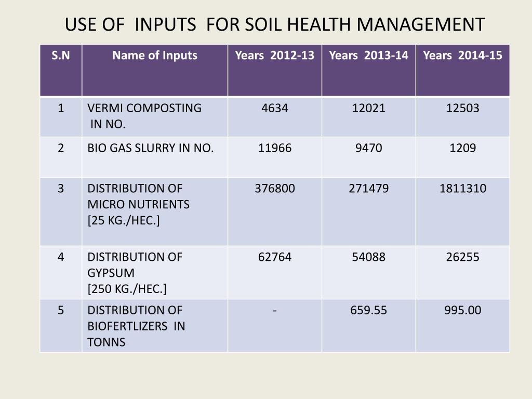Select the Name of Inputs header cell
The height and width of the screenshot is (399, 532).
pyautogui.click(x=155, y=56)
